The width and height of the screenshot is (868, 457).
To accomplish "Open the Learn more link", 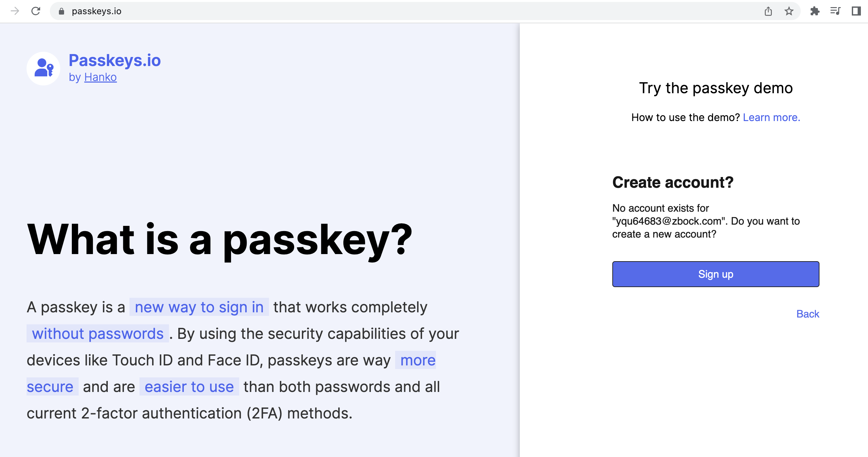I will [x=771, y=117].
